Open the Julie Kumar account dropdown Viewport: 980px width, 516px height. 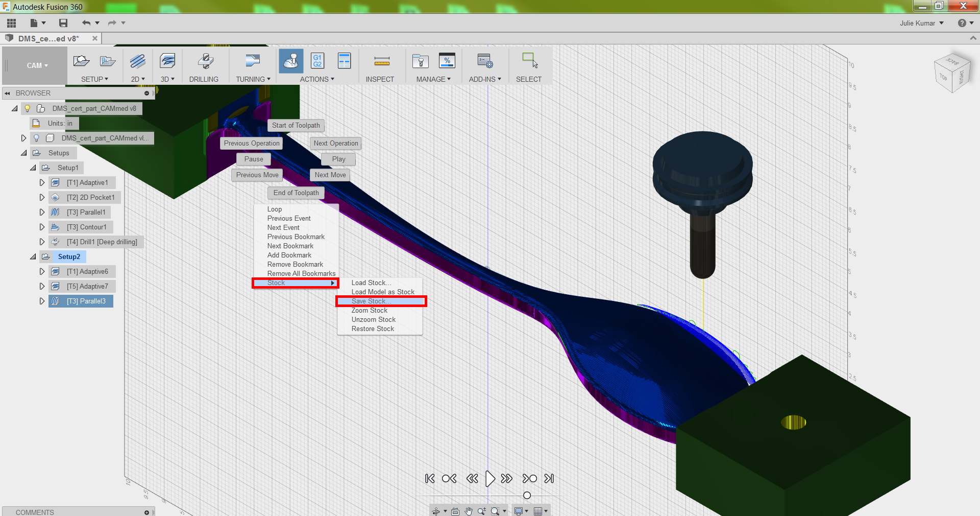[x=922, y=23]
